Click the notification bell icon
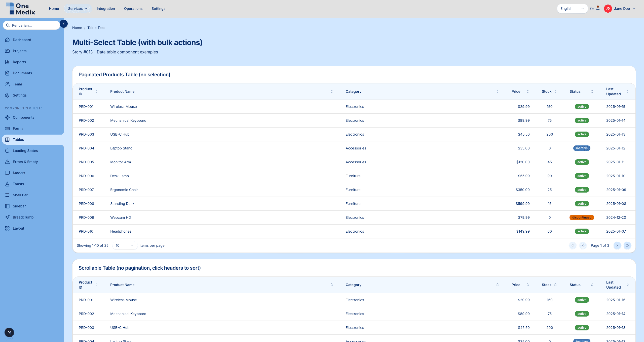The image size is (644, 342). click(597, 8)
